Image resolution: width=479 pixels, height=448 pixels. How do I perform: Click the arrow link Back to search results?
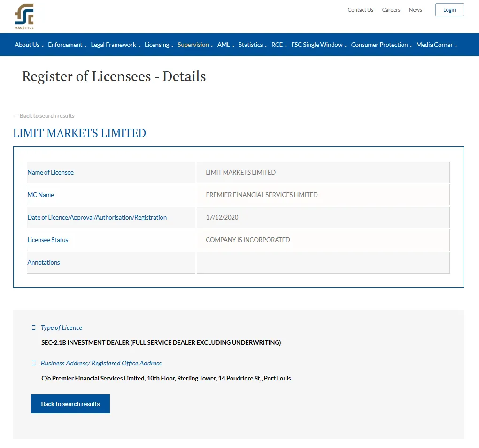click(44, 116)
